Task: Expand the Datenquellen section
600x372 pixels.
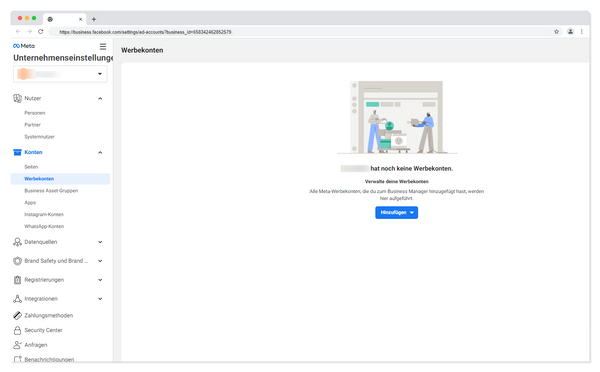Action: click(100, 242)
